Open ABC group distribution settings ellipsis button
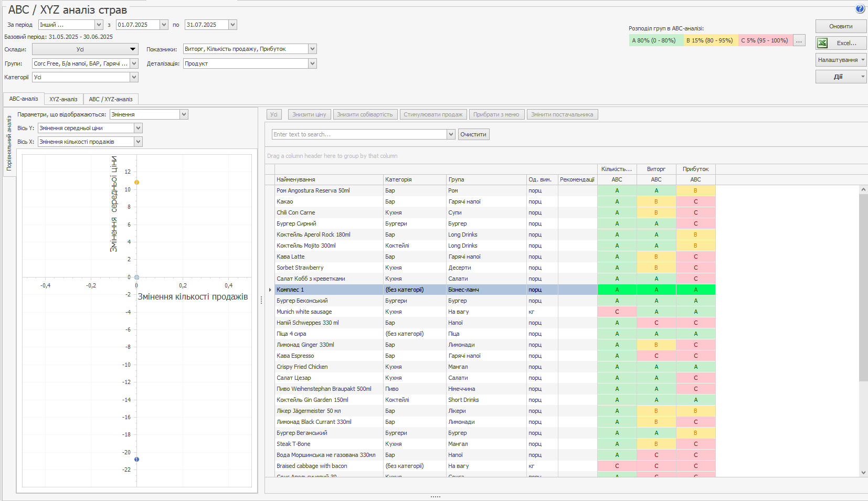 click(799, 40)
